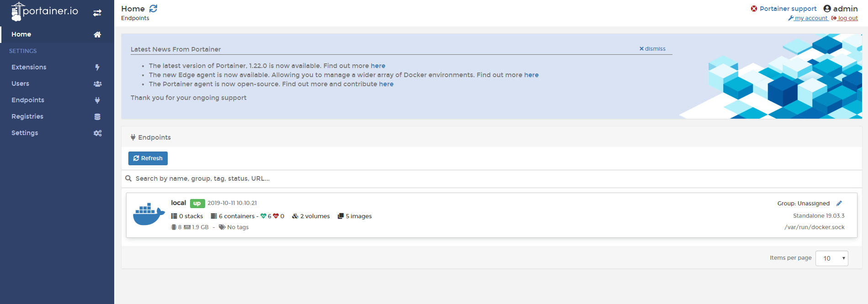Click the Portainer support lifebuoy icon
The image size is (868, 304).
(x=754, y=9)
